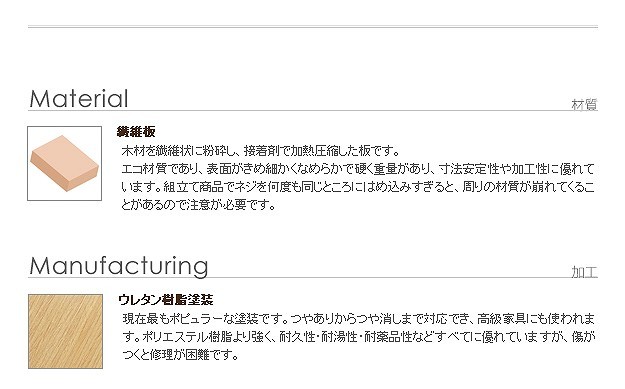The image size is (625, 389).
Task: Click the line starting 木材を繊維状に粉砕し
Action: (261, 151)
